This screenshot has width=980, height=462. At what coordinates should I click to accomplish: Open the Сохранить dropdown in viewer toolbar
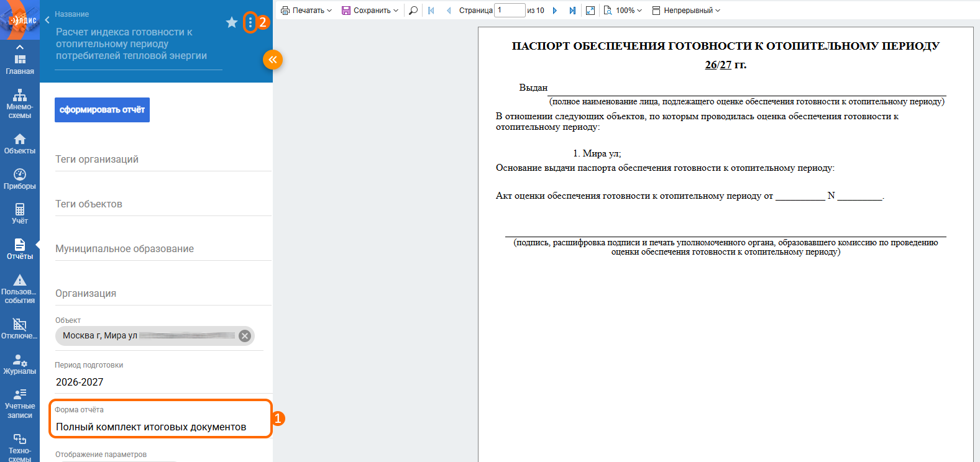tap(370, 11)
